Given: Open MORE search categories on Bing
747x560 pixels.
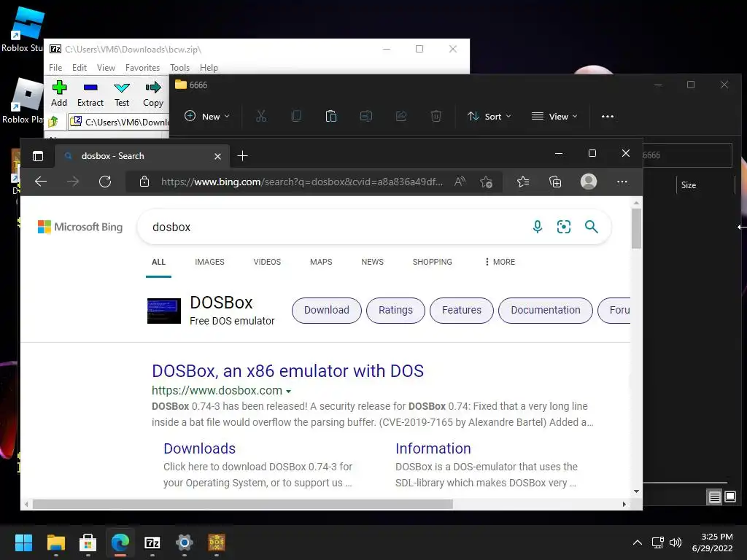Looking at the screenshot, I should 500,262.
